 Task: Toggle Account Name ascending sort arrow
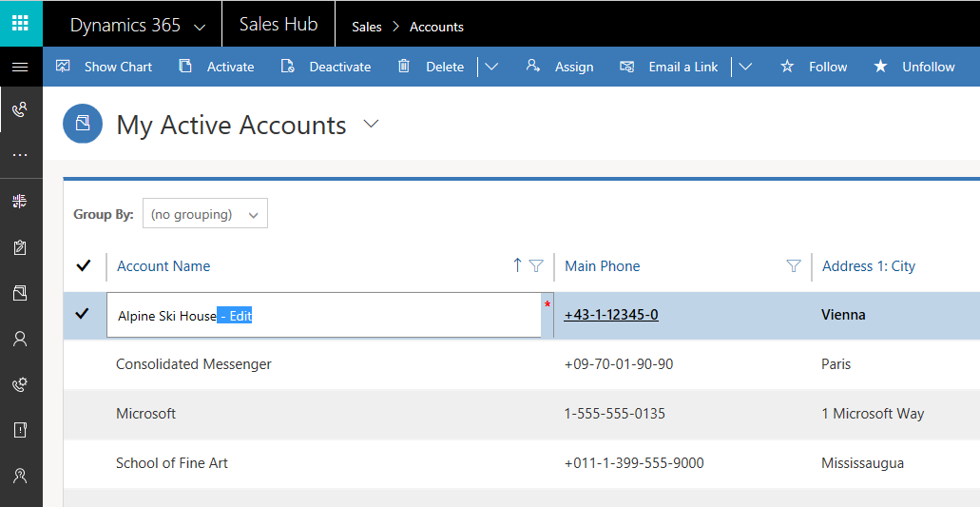517,265
